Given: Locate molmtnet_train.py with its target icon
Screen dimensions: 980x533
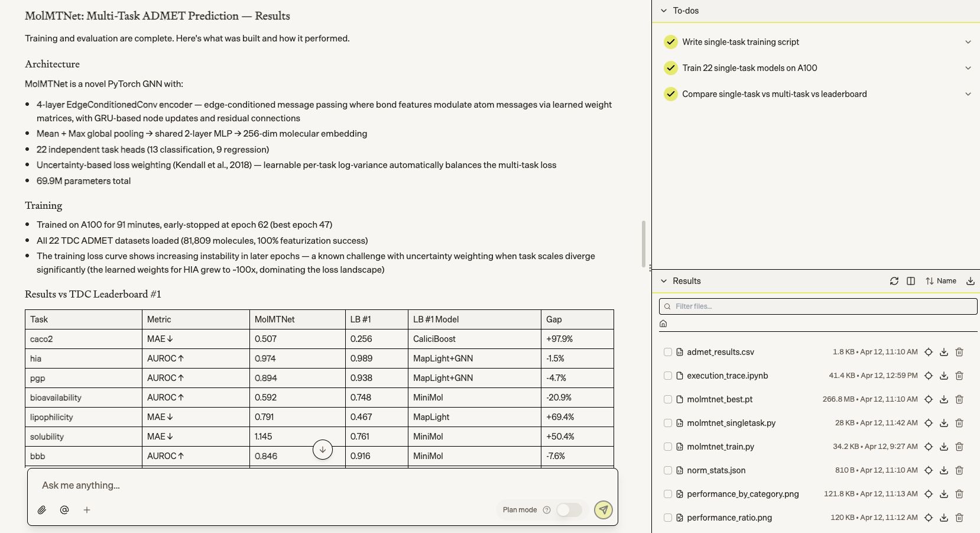Looking at the screenshot, I should click(929, 447).
